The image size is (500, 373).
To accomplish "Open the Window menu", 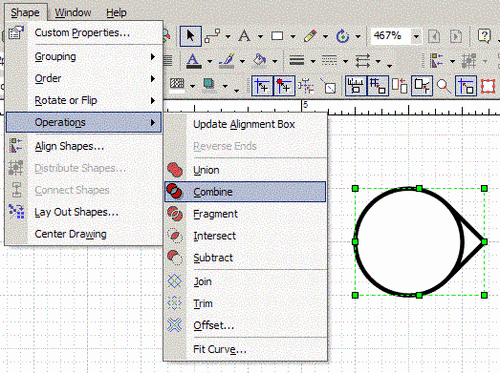I will click(73, 13).
